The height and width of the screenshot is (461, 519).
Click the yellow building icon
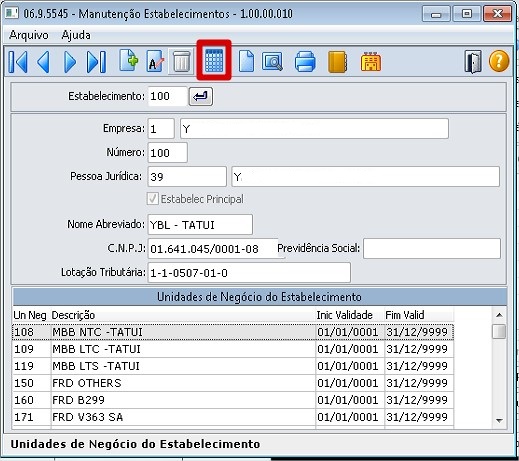(371, 61)
